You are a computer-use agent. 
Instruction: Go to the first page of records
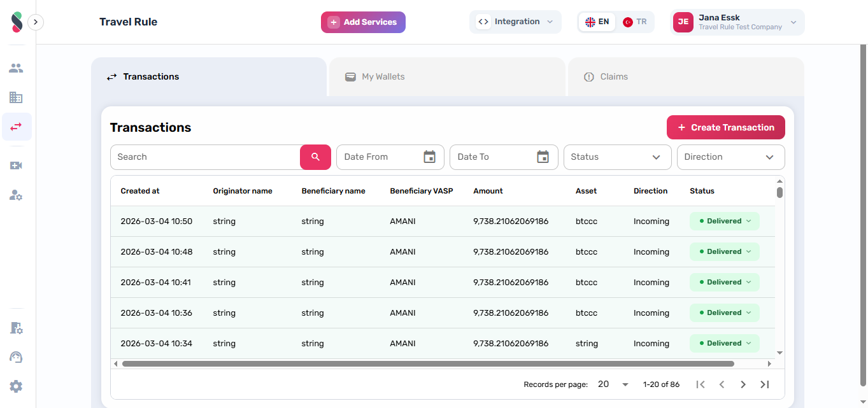[701, 384]
